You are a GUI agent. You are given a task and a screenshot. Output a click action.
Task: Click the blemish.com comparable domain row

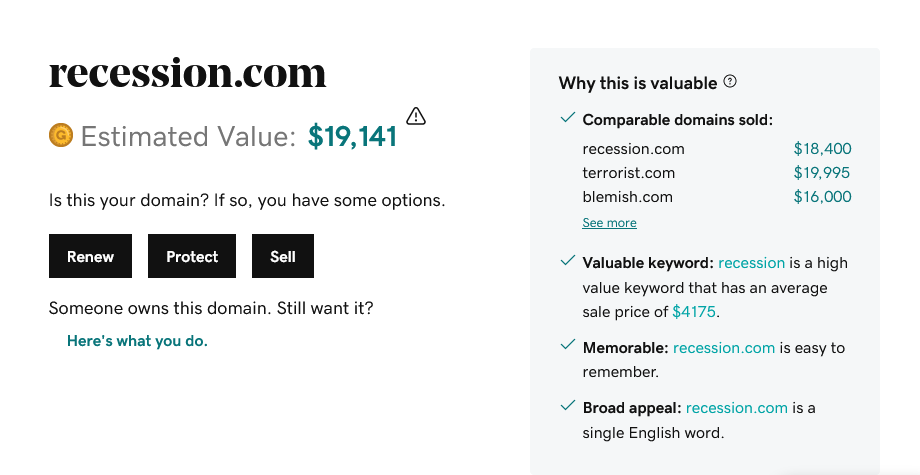click(x=716, y=196)
